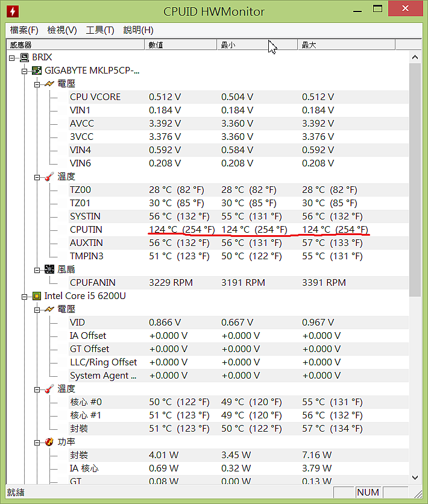Collapse the CPU voltage section

pyautogui.click(x=37, y=310)
